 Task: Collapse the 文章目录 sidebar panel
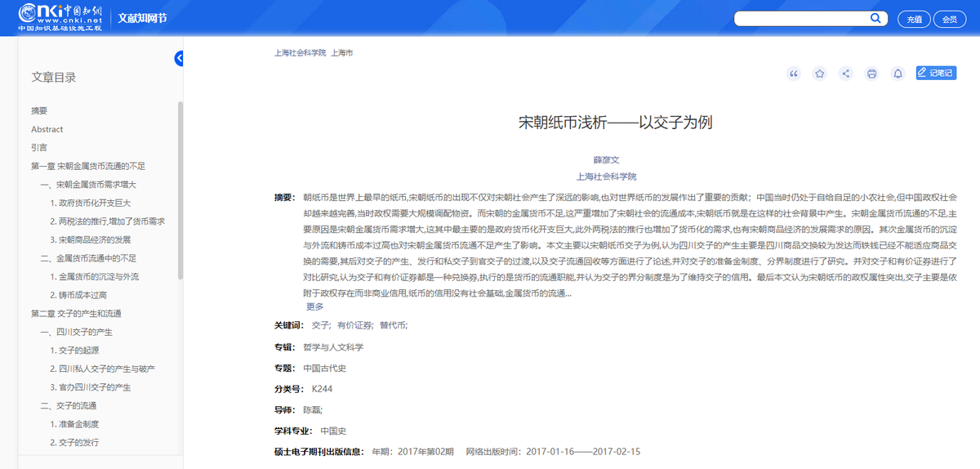(x=179, y=58)
